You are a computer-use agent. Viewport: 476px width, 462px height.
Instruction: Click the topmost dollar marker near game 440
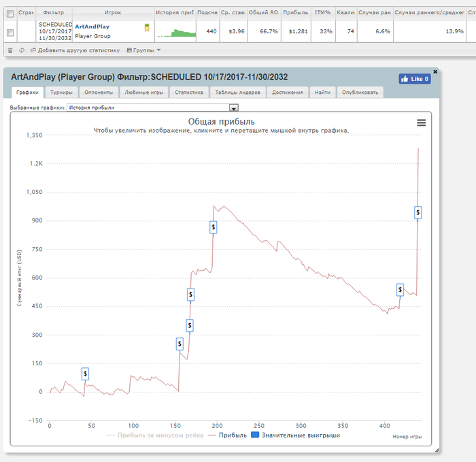pos(418,212)
